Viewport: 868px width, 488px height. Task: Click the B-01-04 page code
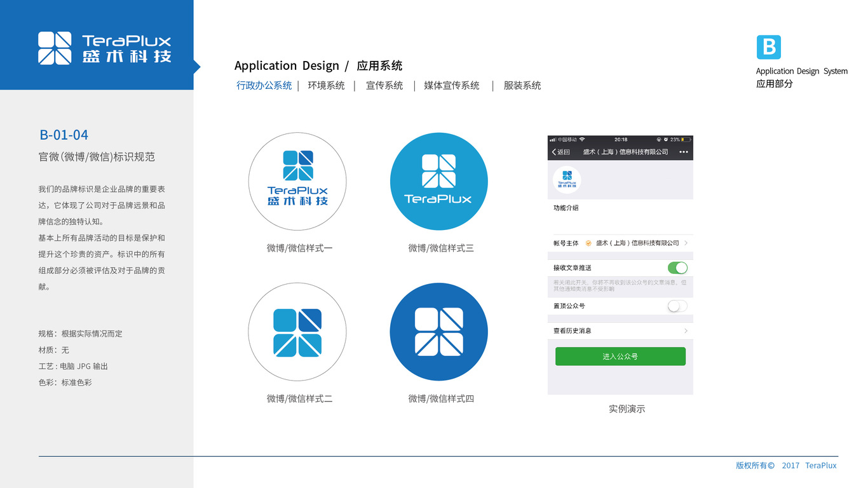[64, 135]
